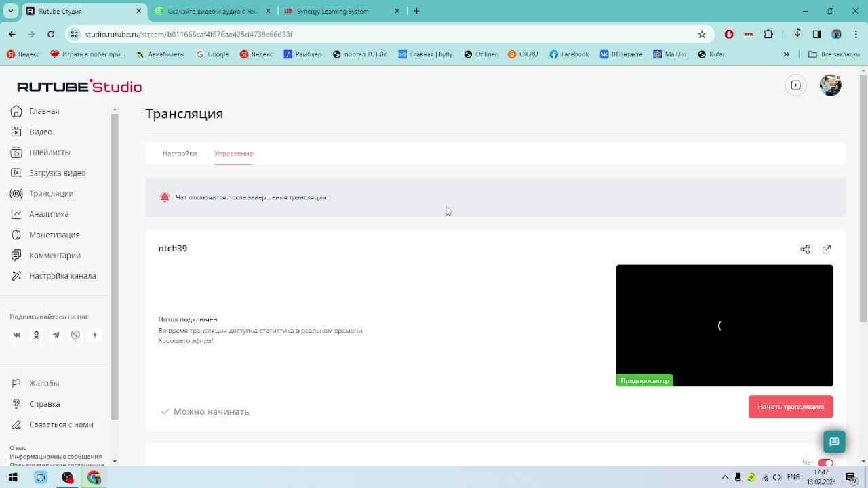Open the browser downloads icon

click(x=797, y=34)
